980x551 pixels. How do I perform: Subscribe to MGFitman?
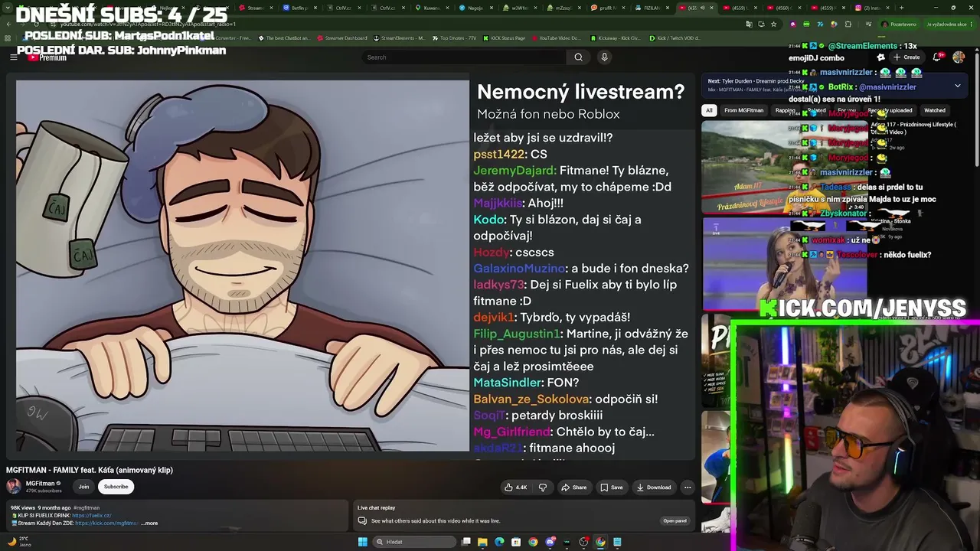116,487
